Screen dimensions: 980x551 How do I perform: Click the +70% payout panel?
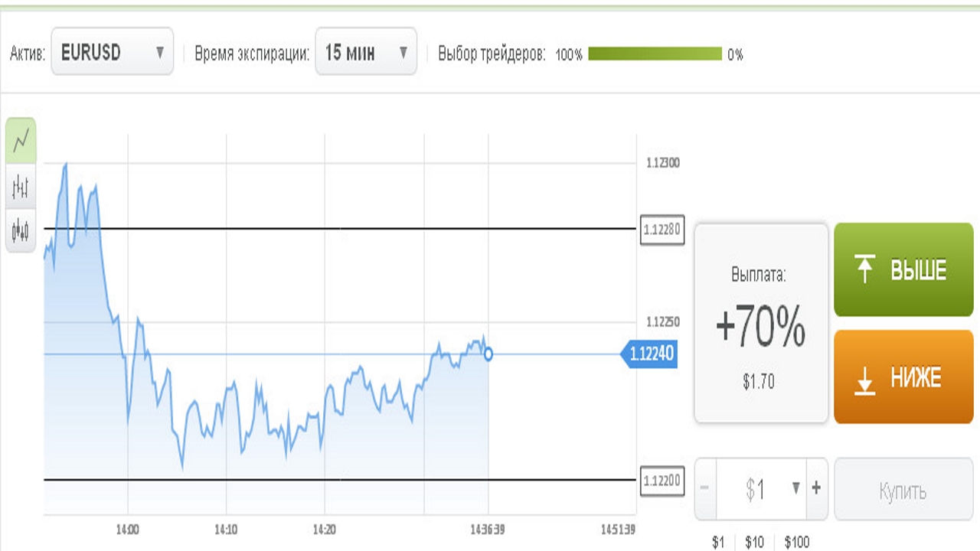[760, 324]
